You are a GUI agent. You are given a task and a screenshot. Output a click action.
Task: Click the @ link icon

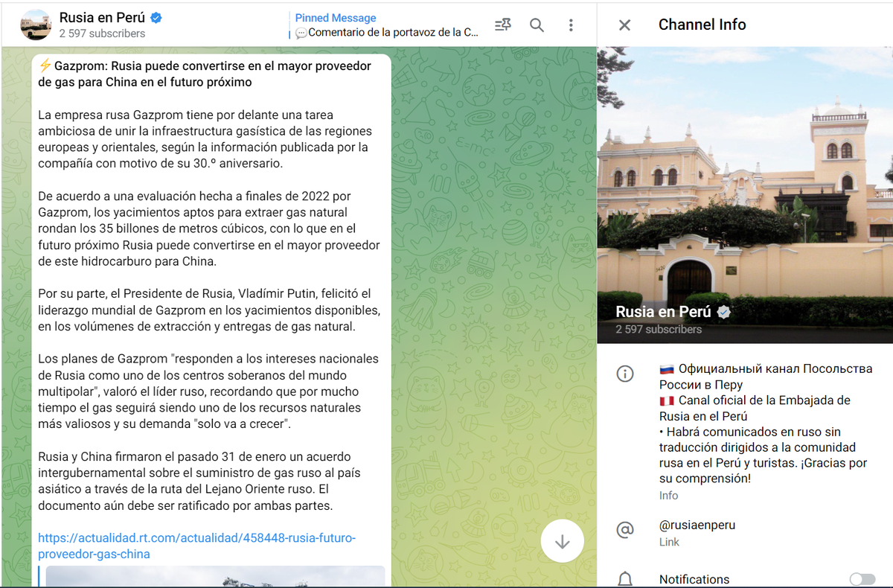pos(625,530)
